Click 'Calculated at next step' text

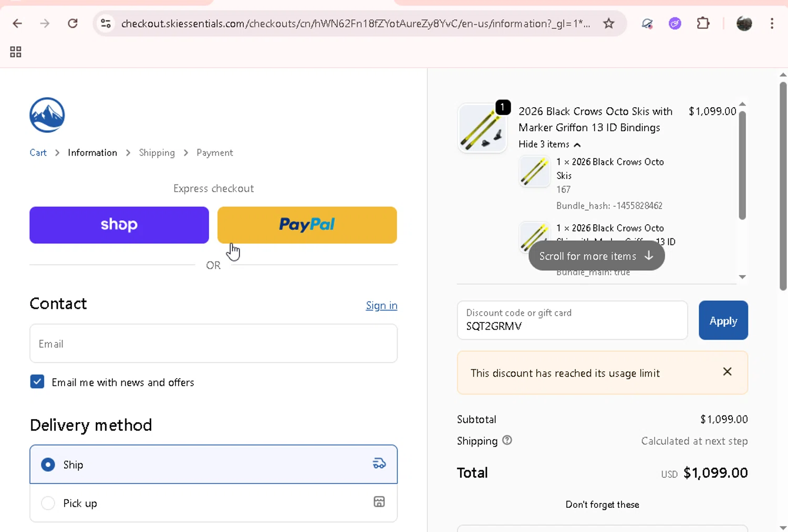(694, 441)
